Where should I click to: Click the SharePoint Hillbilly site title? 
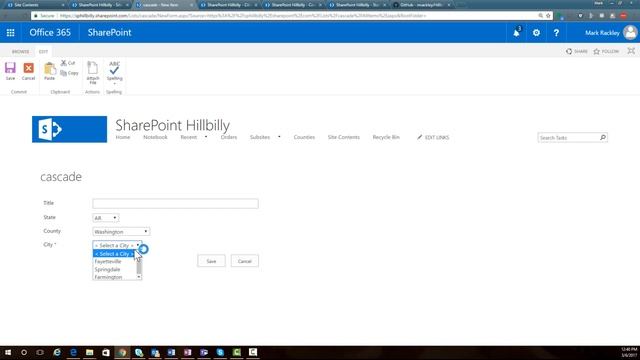tap(173, 125)
